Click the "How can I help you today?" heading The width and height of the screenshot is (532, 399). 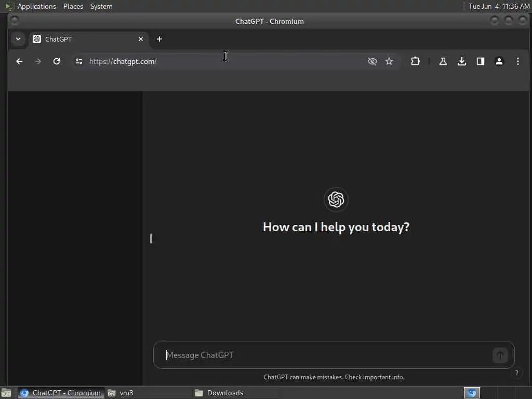coord(336,227)
